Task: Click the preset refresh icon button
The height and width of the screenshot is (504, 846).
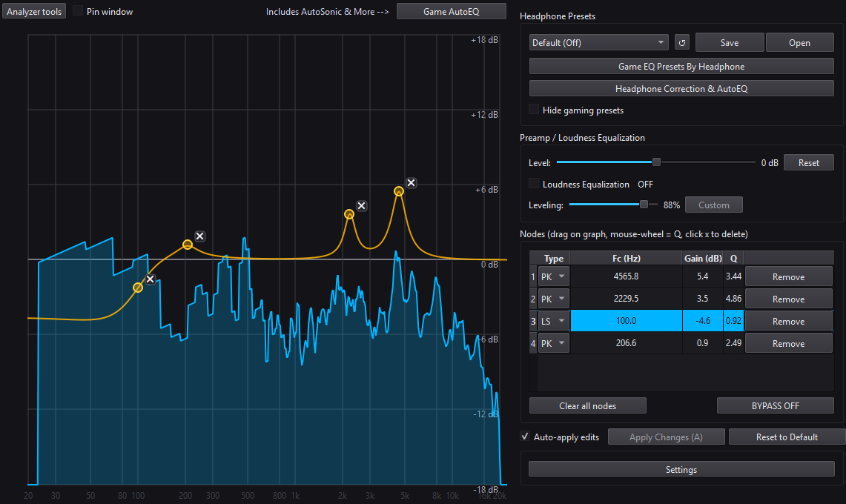Action: [x=682, y=43]
